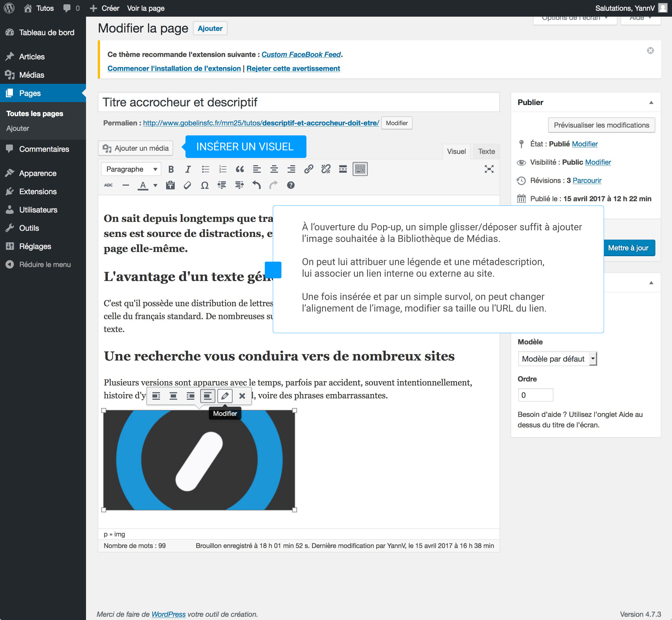Open the Réglages menu
Image resolution: width=672 pixels, height=620 pixels.
pos(43,246)
